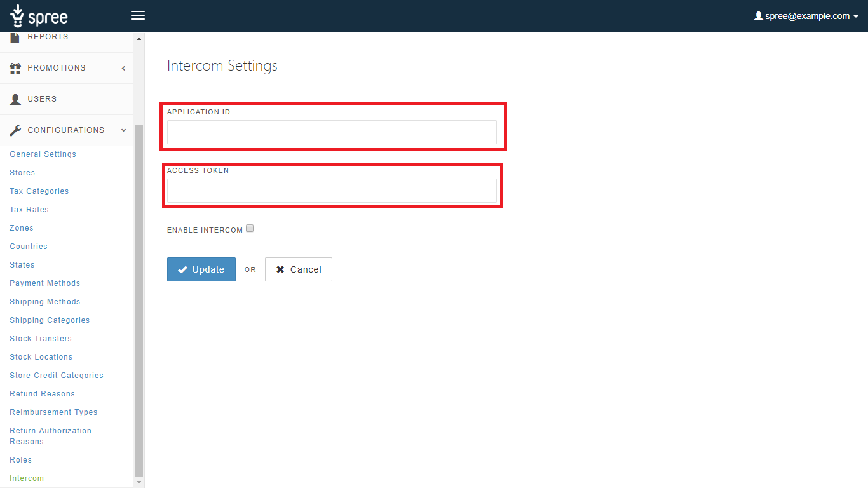This screenshot has width=868, height=488.
Task: Navigate to Zones
Action: tap(22, 228)
